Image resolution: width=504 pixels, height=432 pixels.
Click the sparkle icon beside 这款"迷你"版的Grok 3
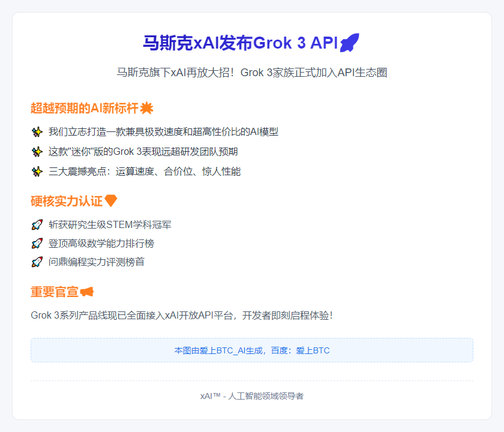pyautogui.click(x=37, y=152)
